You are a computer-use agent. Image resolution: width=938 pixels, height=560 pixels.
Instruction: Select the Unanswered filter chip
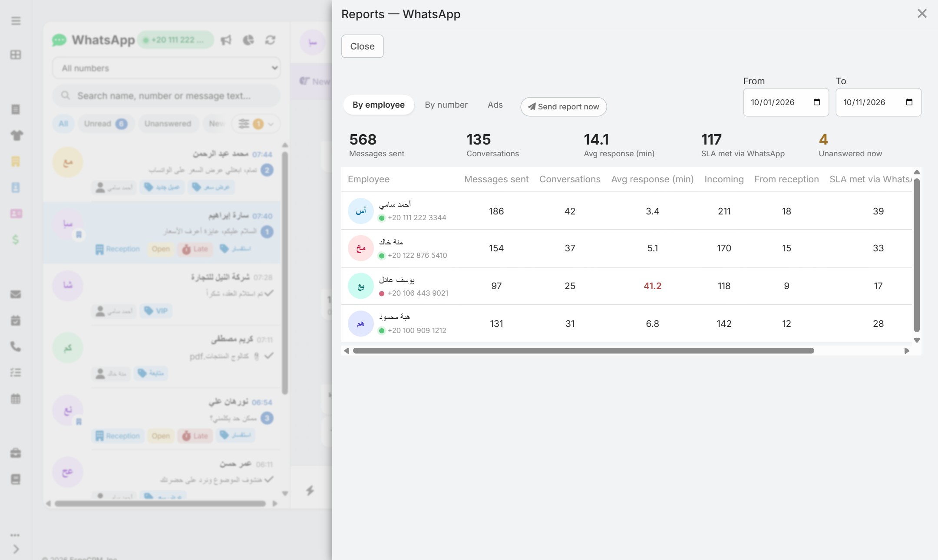(168, 124)
